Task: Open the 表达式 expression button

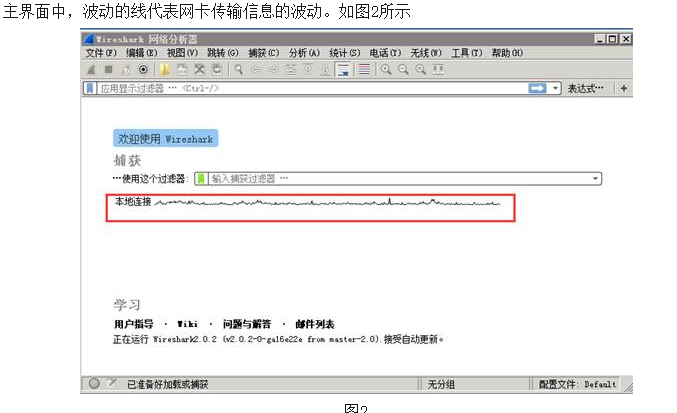Action: pyautogui.click(x=585, y=88)
